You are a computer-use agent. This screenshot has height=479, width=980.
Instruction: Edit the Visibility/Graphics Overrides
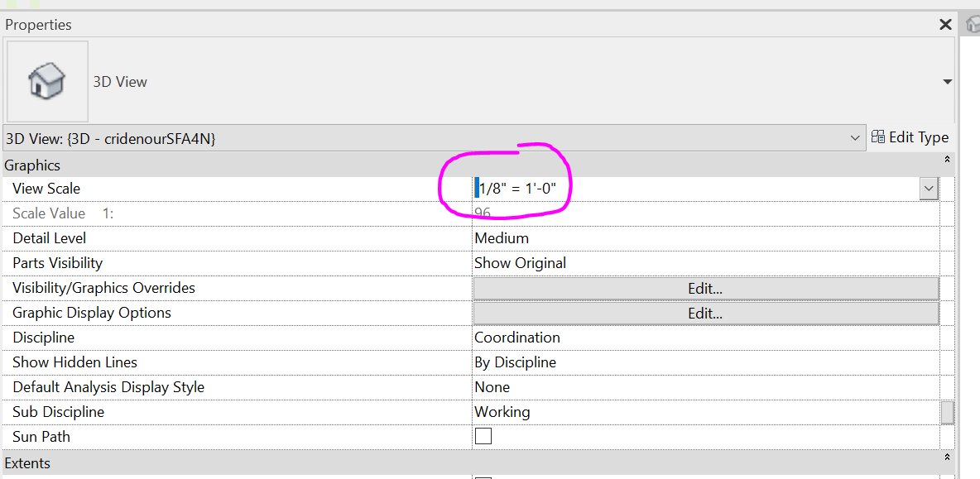click(x=706, y=289)
